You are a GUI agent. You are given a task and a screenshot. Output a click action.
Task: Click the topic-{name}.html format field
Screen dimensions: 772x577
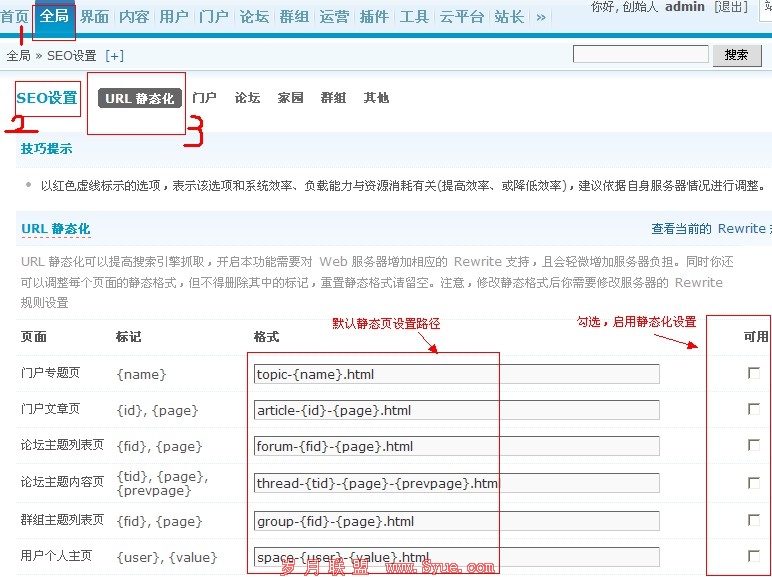[456, 374]
